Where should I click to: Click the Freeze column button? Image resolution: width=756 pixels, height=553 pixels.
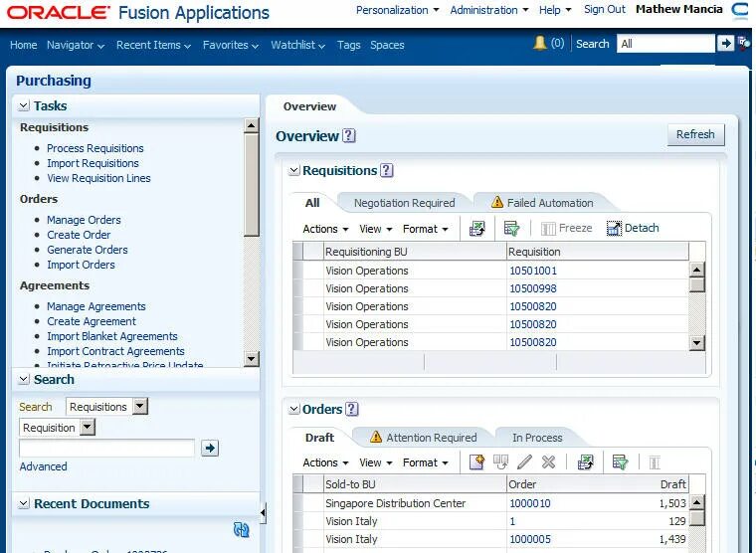point(567,228)
